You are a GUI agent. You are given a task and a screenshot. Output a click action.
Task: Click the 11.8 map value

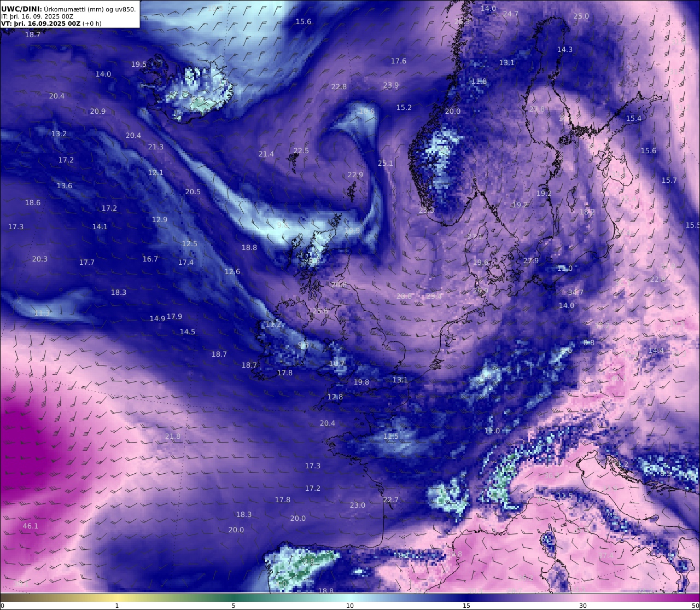point(479,82)
